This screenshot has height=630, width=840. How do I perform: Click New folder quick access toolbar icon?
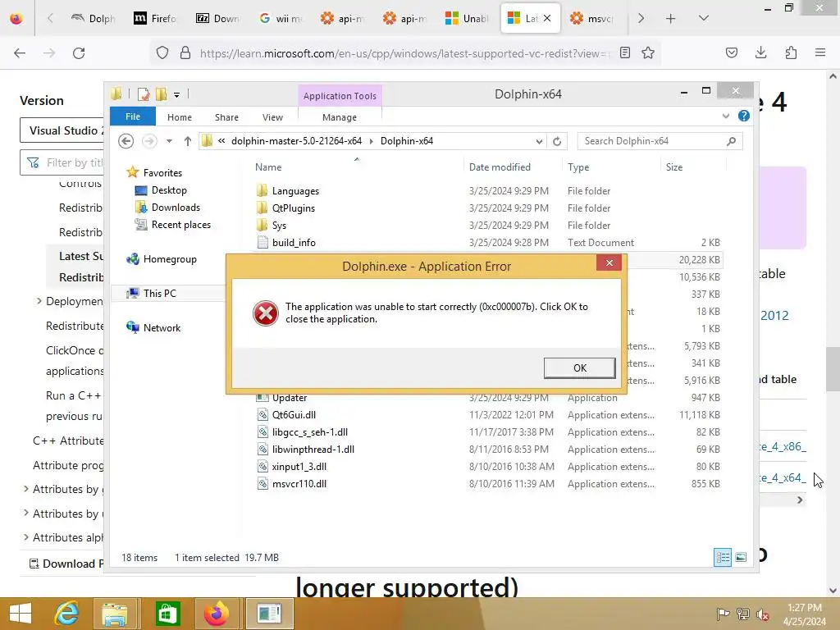point(162,94)
